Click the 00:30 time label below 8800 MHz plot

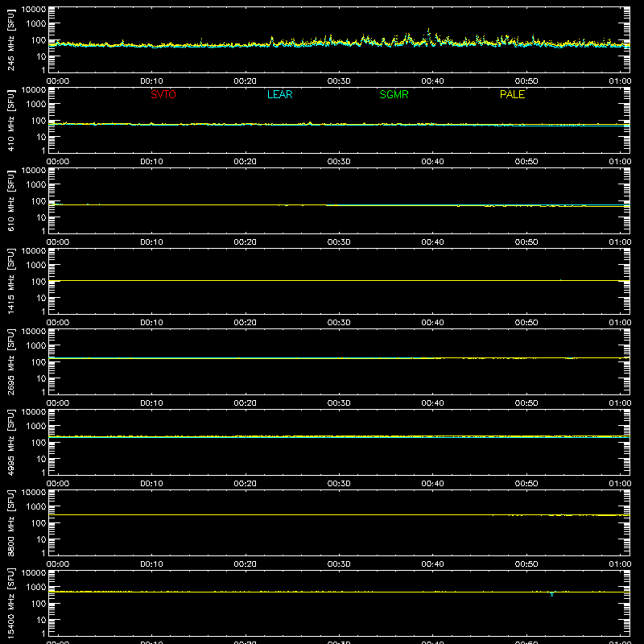coord(339,564)
